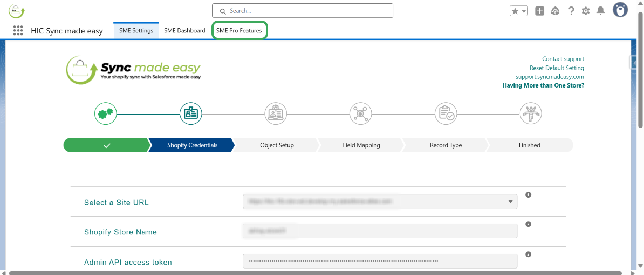Click the green gears step icon
Viewport: 644px width, 275px height.
tap(106, 113)
